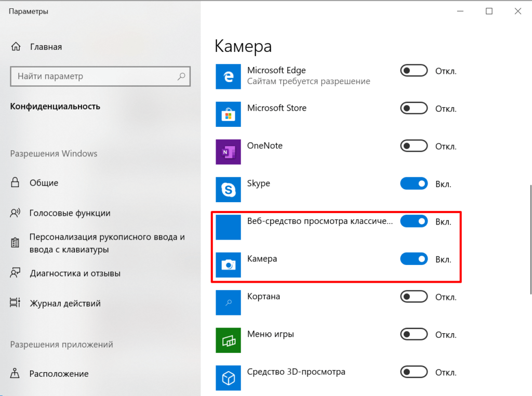Click the vertical scrollbar of the camera list

[530, 240]
